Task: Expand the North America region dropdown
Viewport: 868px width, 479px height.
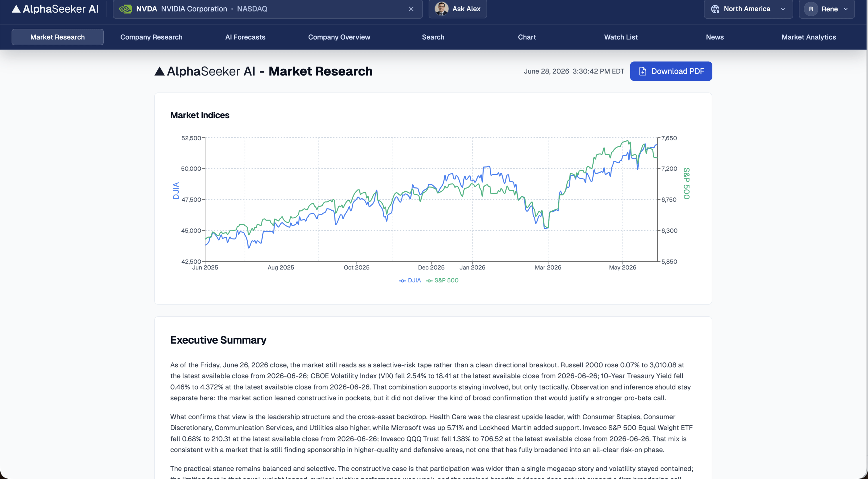Action: tap(748, 9)
